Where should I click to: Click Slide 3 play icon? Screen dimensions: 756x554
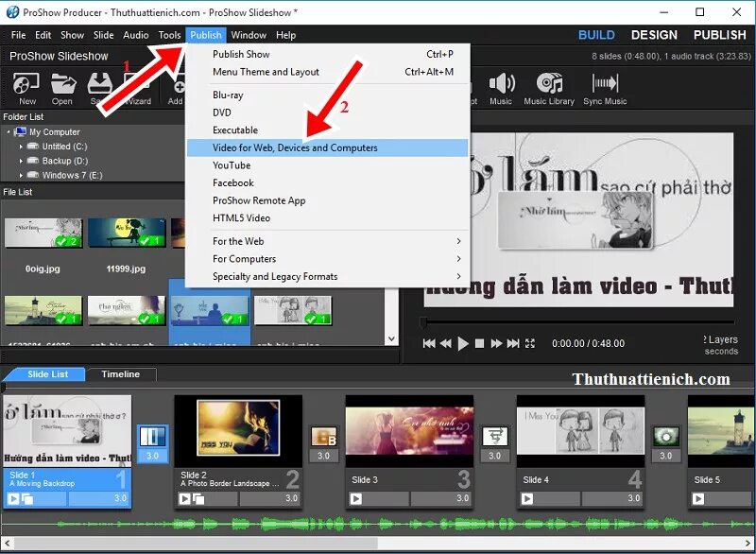(x=356, y=498)
